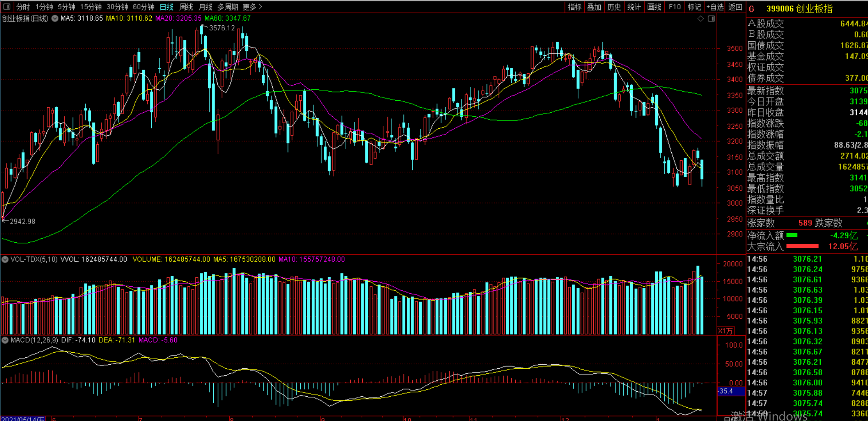Click the red G icon beside 399006
This screenshot has height=421, width=868.
coord(752,9)
